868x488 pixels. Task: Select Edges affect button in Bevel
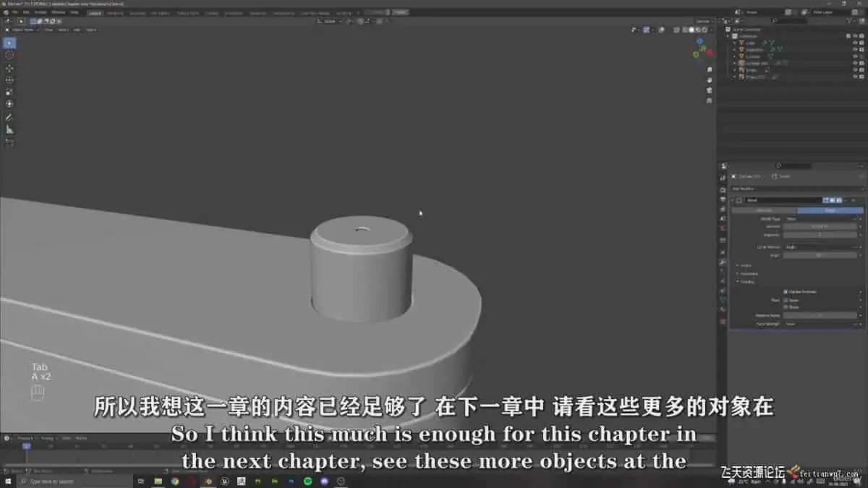point(830,210)
